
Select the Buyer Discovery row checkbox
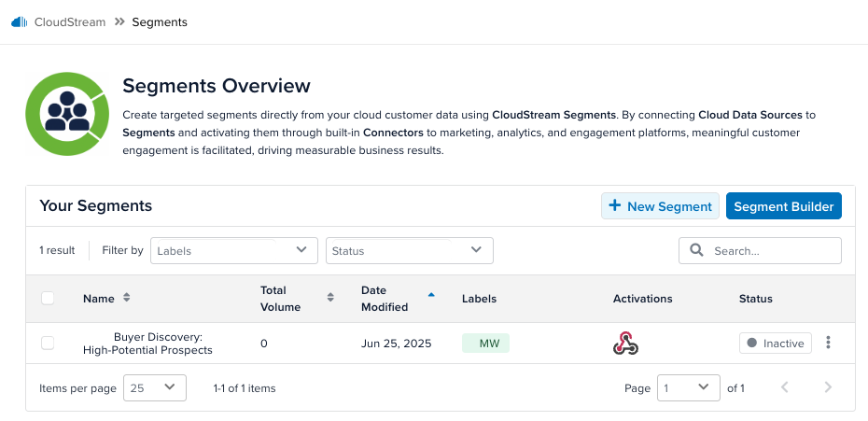[48, 343]
